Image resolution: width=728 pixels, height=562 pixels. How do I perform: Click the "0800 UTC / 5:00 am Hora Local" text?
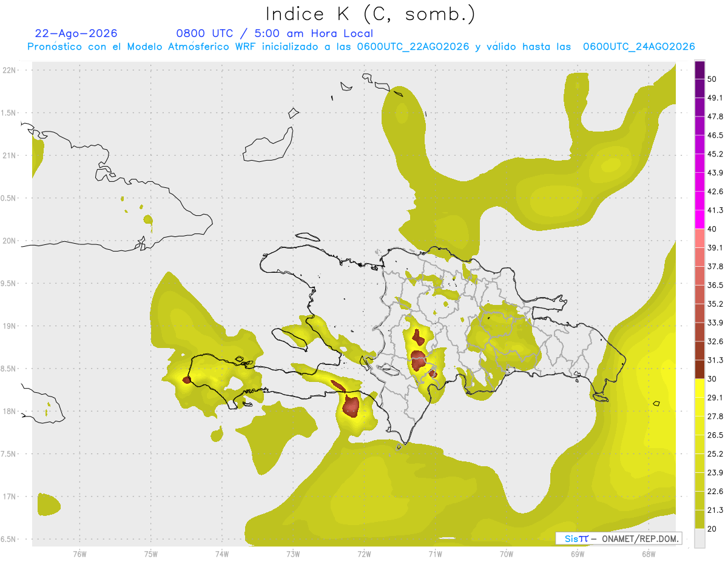coord(274,33)
